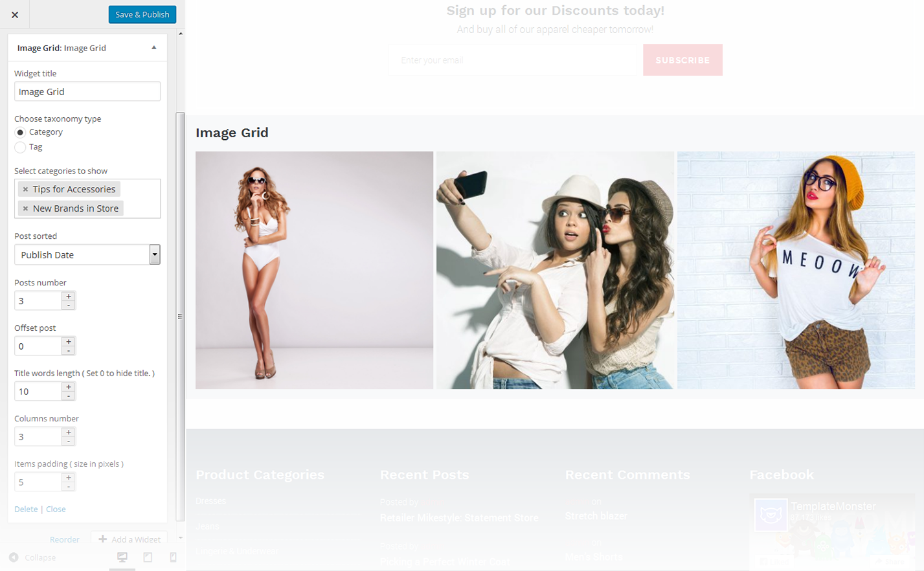Select the Category taxonomy radio button
This screenshot has width=924, height=571.
pyautogui.click(x=20, y=132)
